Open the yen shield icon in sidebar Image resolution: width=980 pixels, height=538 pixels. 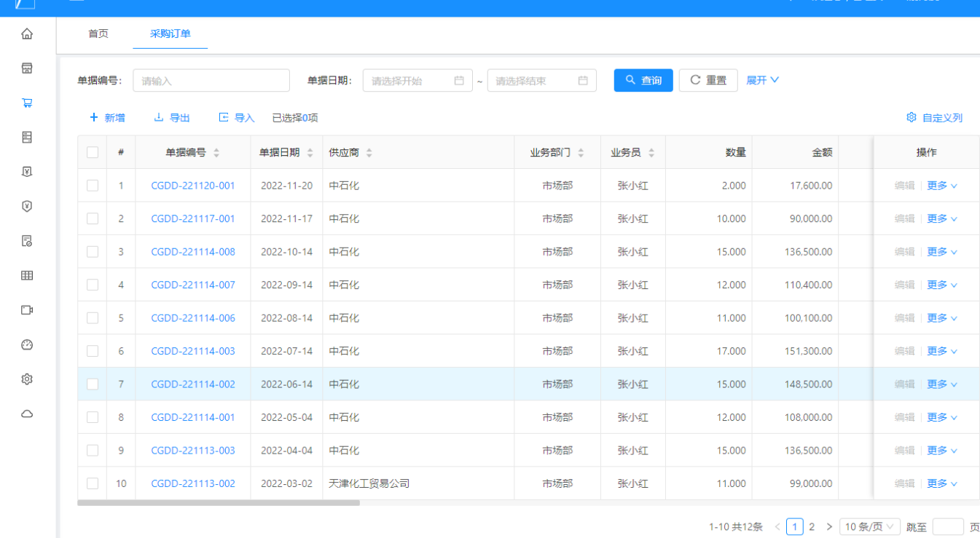[27, 206]
